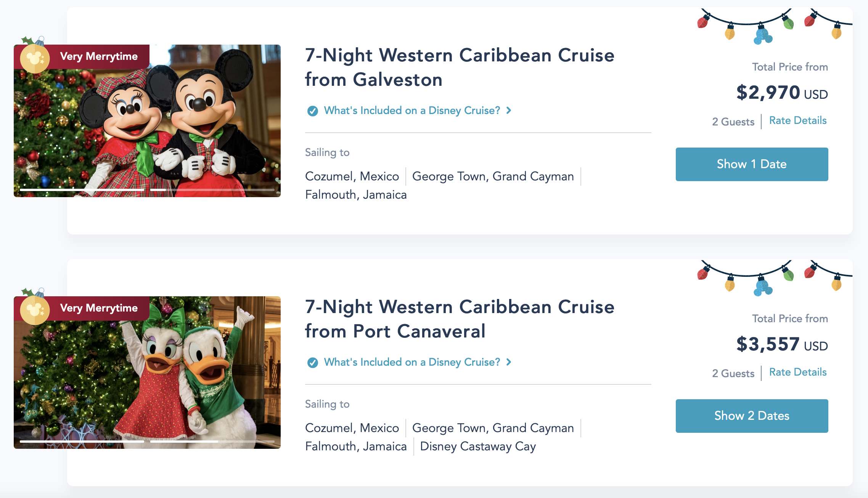Open the Mickey and Minnie Christmas photo
This screenshot has width=868, height=498.
147,126
